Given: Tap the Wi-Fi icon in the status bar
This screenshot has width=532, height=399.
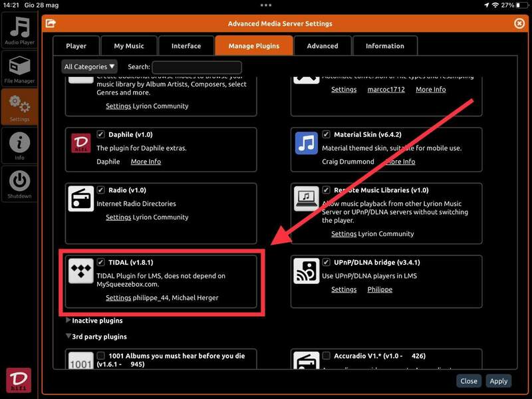Looking at the screenshot, I should [x=495, y=5].
